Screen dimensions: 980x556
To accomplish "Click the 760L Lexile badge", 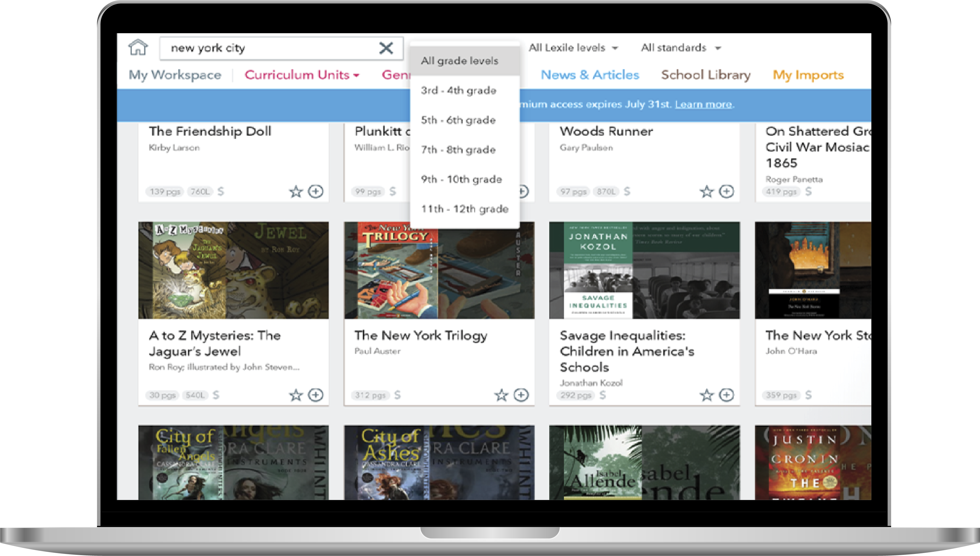I will point(200,191).
